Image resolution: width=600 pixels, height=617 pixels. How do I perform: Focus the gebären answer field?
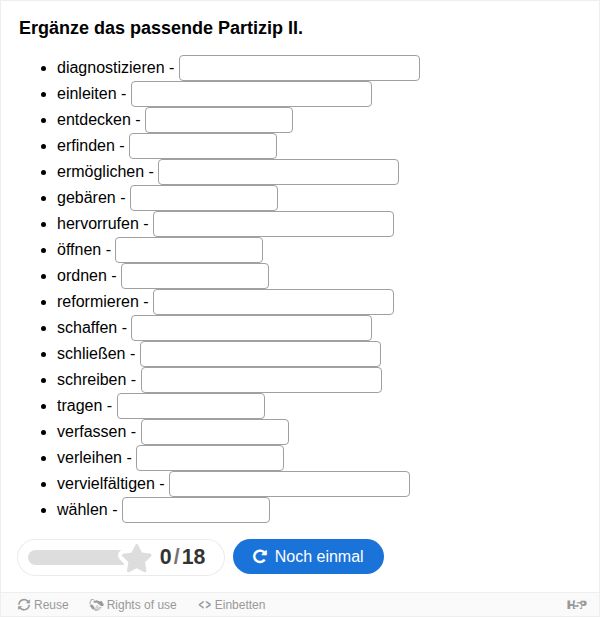click(x=204, y=198)
